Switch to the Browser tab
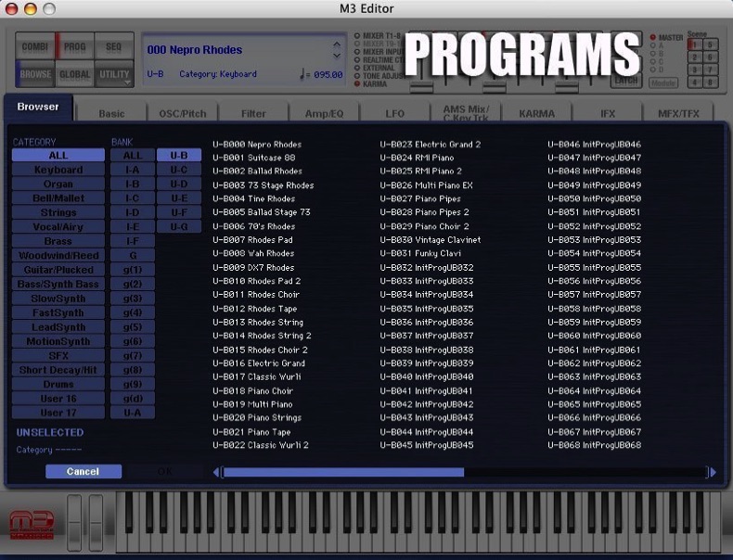Viewport: 733px width, 560px height. coord(38,107)
